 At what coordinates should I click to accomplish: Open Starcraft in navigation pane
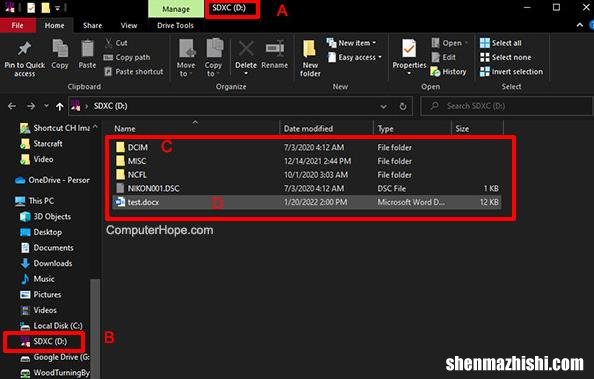(41, 144)
